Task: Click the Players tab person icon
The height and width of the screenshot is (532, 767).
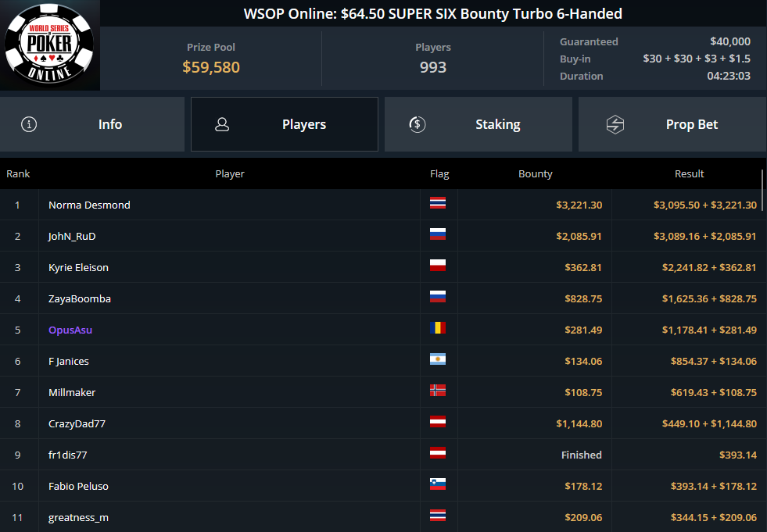Action: [222, 124]
